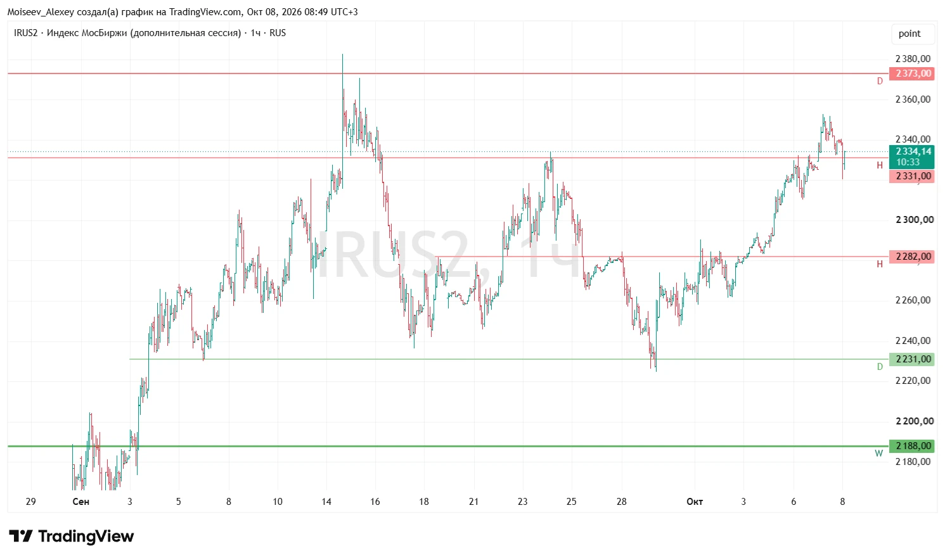Click the 'Окт' month label on time axis
This screenshot has width=945, height=560.
tap(695, 502)
